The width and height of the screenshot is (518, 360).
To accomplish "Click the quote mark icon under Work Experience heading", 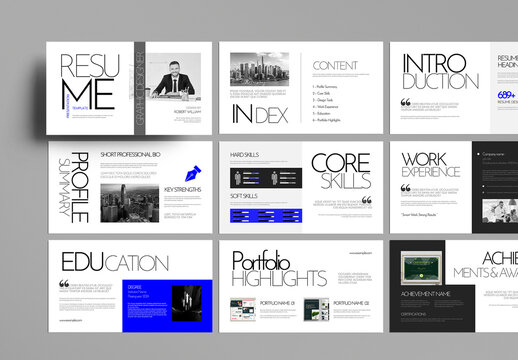I will 405,188.
